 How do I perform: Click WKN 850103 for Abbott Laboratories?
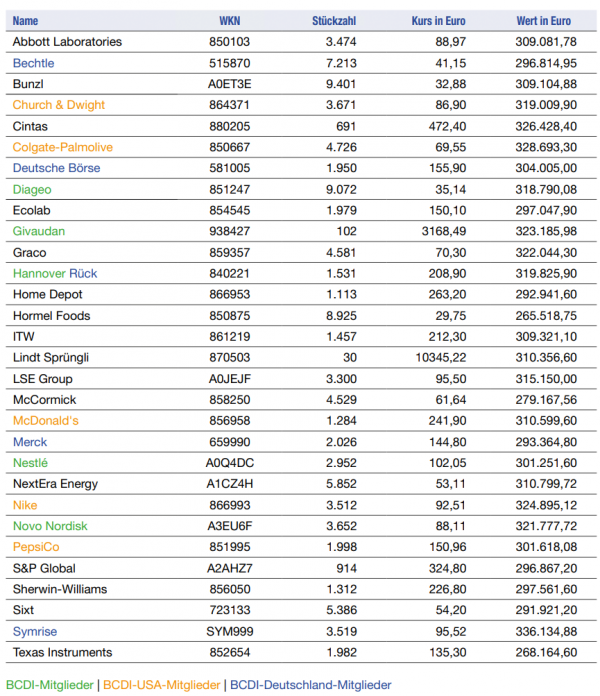(x=229, y=42)
